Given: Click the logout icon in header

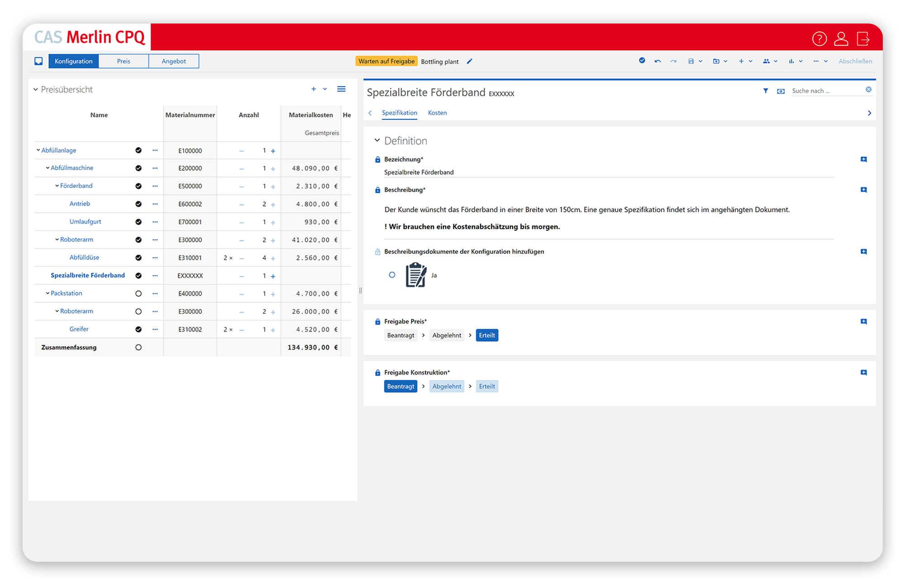Looking at the screenshot, I should coord(863,39).
